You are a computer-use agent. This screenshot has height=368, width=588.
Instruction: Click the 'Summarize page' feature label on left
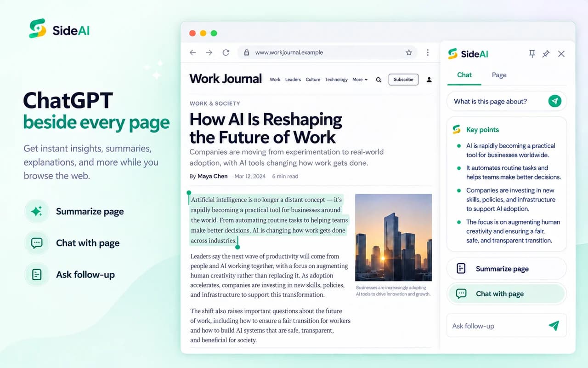coord(90,212)
